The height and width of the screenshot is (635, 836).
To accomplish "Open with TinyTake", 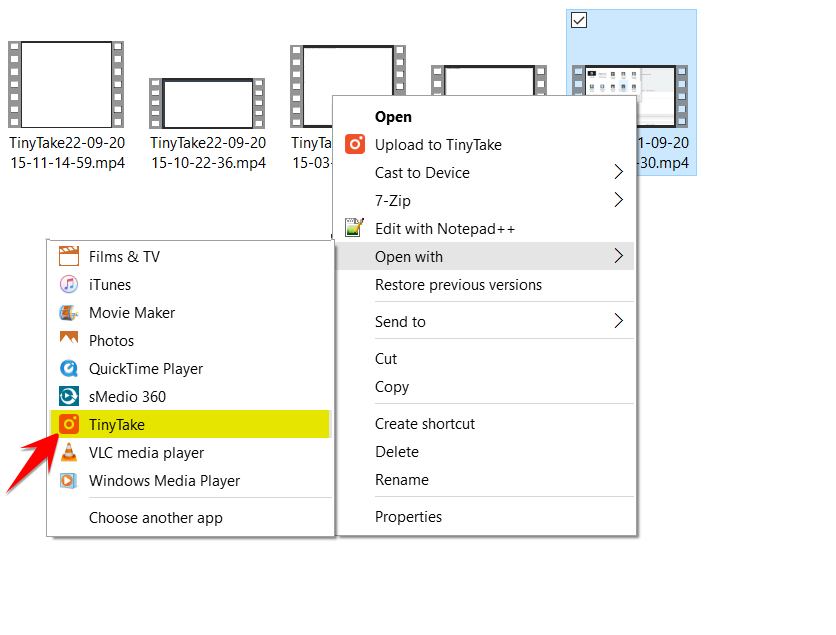I will [x=190, y=424].
